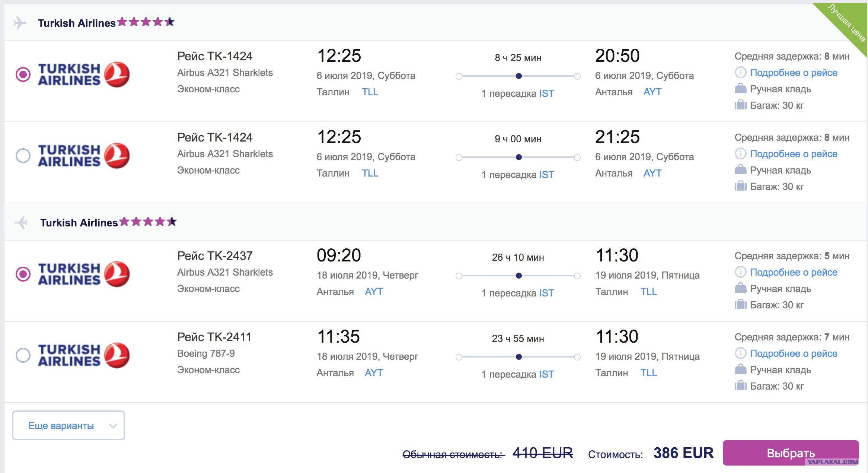868x473 pixels.
Task: Click the baggage 30 kg icon for flight TK-2411
Action: tap(740, 386)
